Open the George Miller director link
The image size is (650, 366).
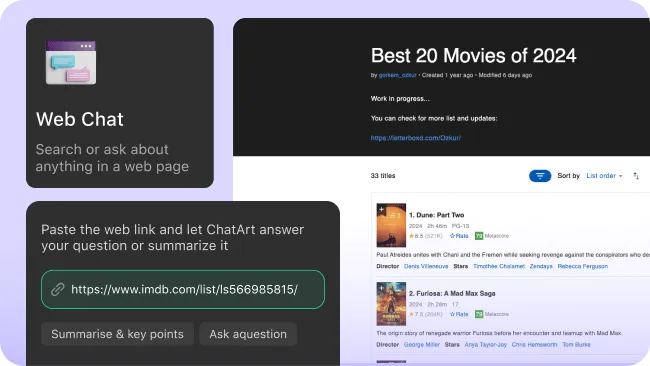pyautogui.click(x=422, y=344)
